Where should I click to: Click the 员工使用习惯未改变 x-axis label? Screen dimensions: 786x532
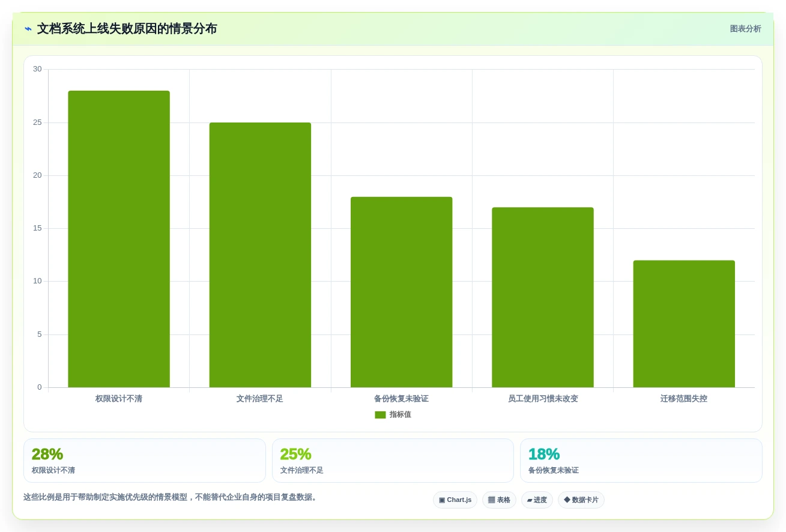pyautogui.click(x=543, y=399)
